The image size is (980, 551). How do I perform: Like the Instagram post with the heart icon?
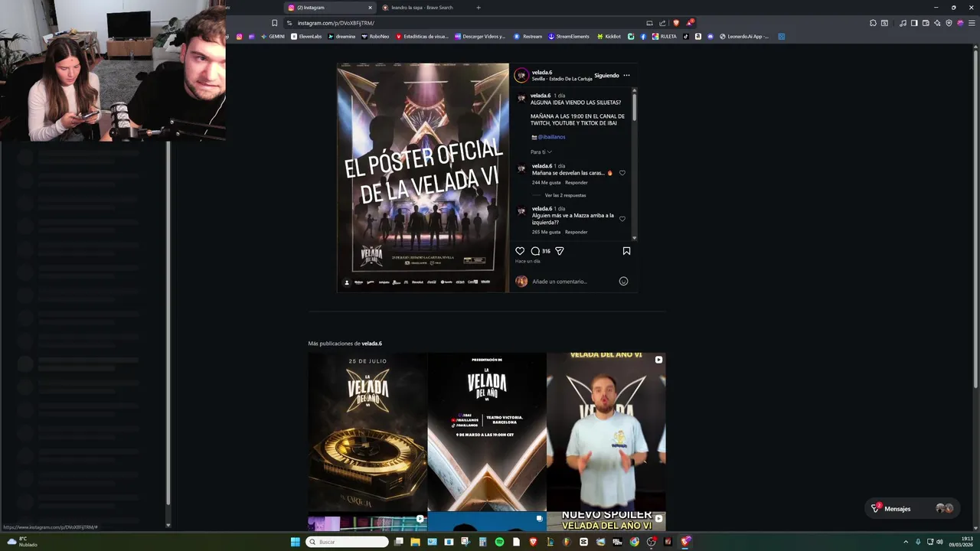point(520,251)
